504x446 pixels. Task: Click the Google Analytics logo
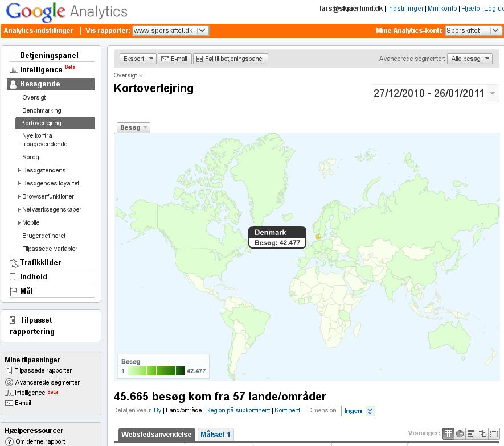pos(67,12)
